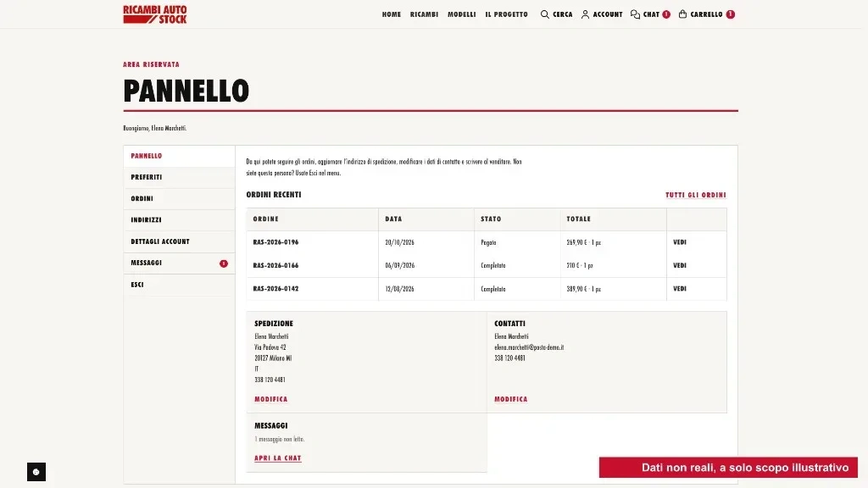868x488 pixels.
Task: Open the Ordini sidebar section
Action: tap(180, 198)
